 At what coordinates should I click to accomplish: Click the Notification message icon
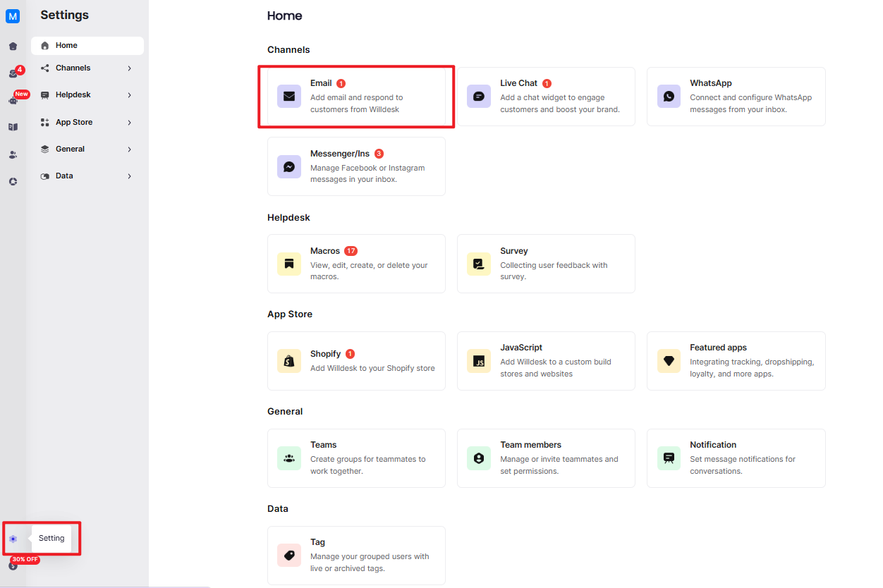[669, 458]
